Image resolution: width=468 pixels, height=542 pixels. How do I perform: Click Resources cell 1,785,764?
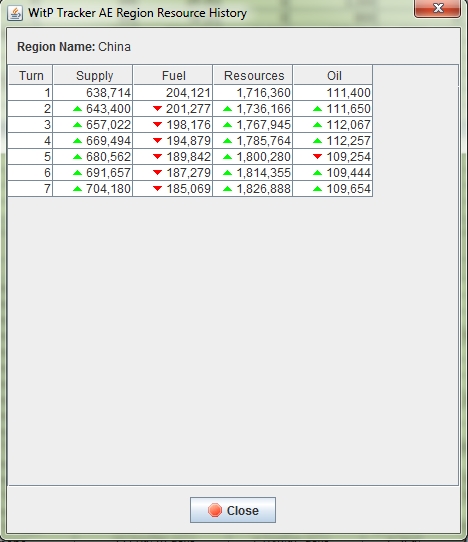point(253,141)
